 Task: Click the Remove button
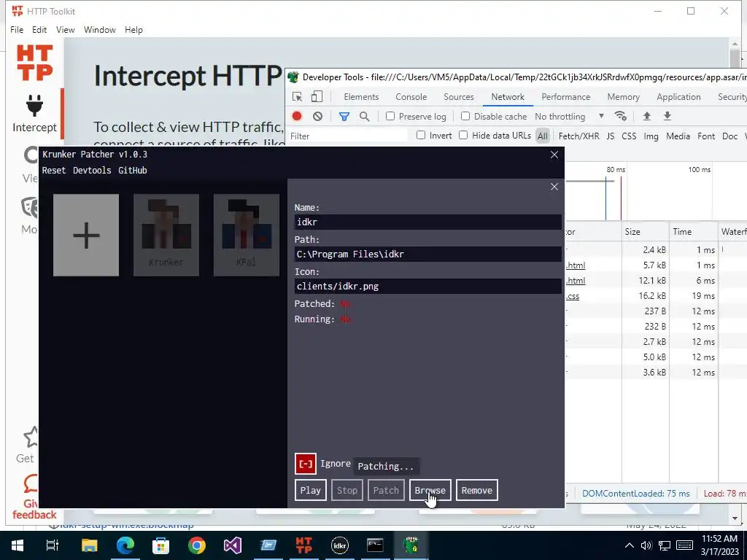point(476,490)
